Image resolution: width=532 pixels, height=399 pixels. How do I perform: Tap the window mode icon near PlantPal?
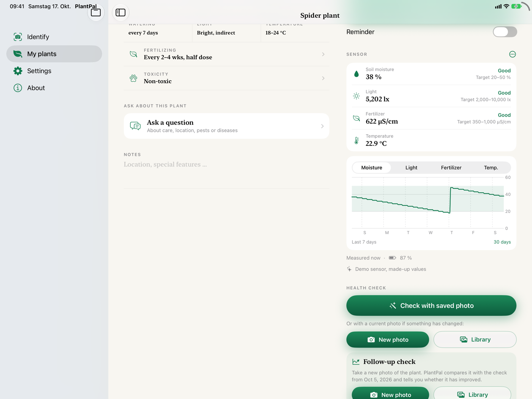tap(96, 13)
